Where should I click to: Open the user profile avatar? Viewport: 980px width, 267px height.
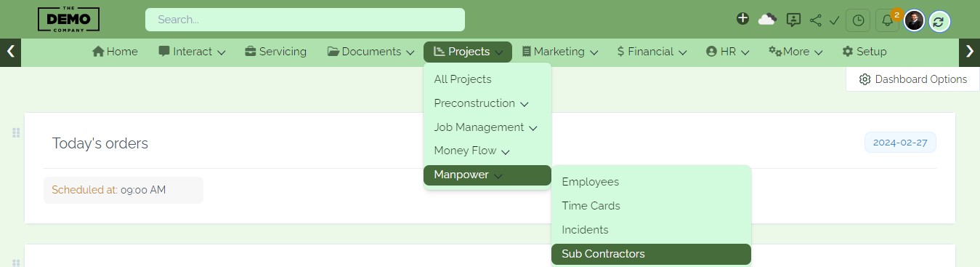pyautogui.click(x=914, y=20)
